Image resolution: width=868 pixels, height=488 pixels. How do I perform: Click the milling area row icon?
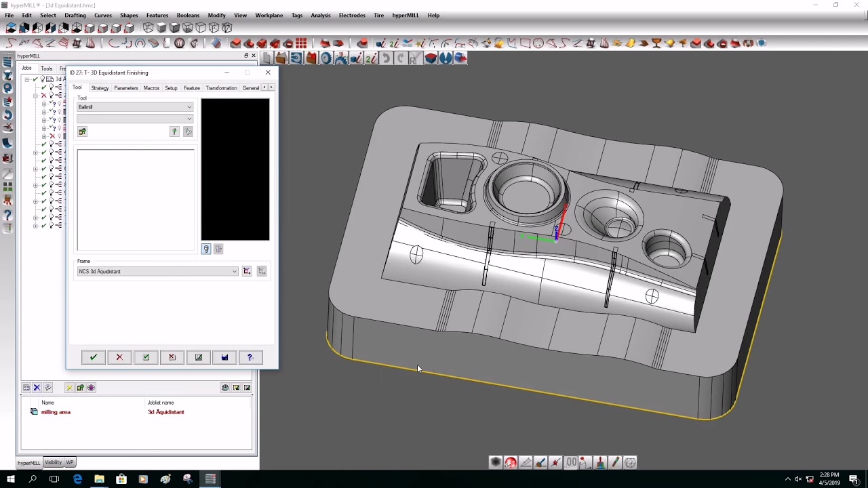point(34,412)
